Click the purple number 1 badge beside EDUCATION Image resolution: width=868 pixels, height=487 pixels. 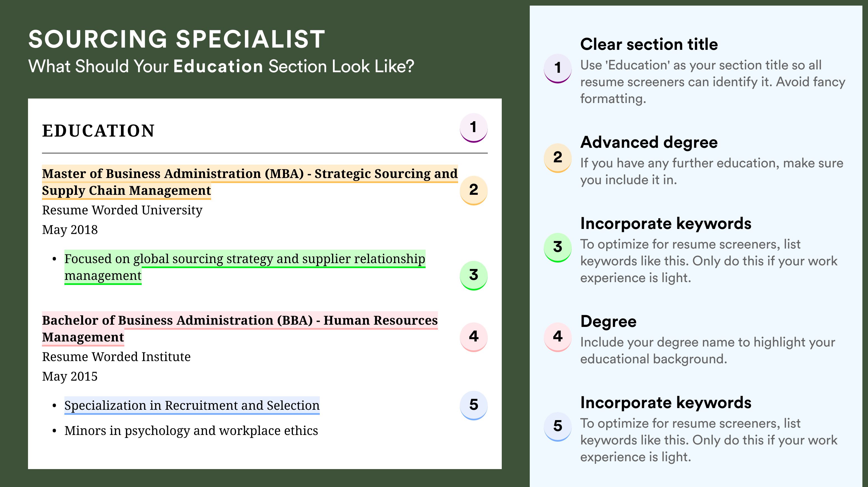point(473,128)
